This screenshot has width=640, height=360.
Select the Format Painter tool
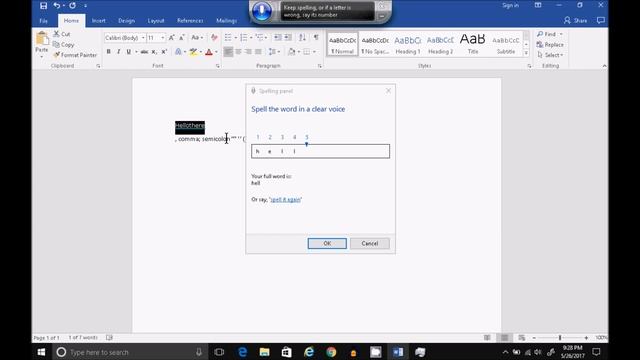pyautogui.click(x=75, y=55)
